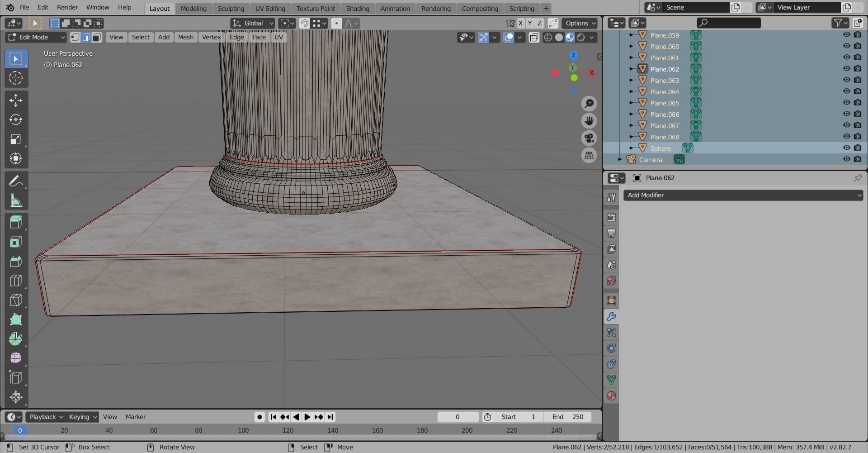Toggle the camera view icon

(x=589, y=138)
